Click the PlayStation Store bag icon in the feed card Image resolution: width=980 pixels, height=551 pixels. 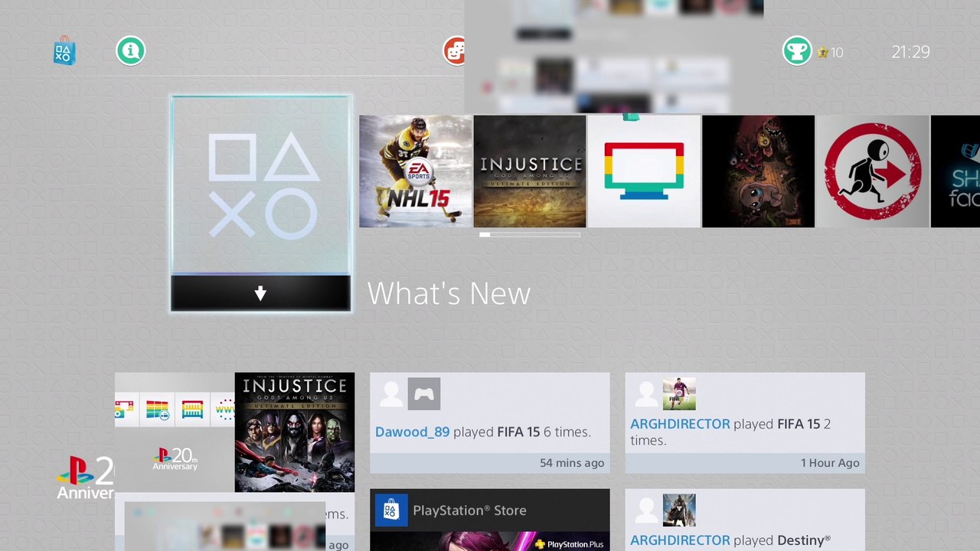(391, 510)
